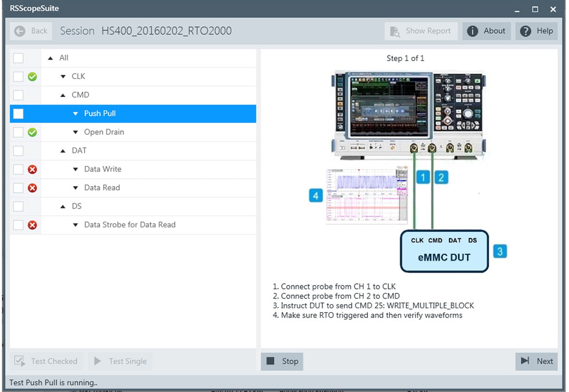Click the red fail icon beside Data Read
The width and height of the screenshot is (569, 392).
32,188
